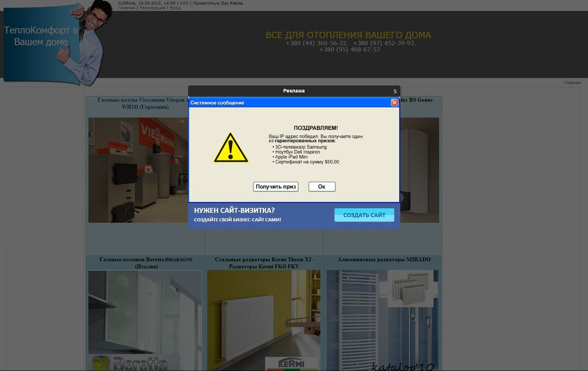This screenshot has height=371, width=588.
Task: Click the BS Genus product title at right
Action: point(416,100)
